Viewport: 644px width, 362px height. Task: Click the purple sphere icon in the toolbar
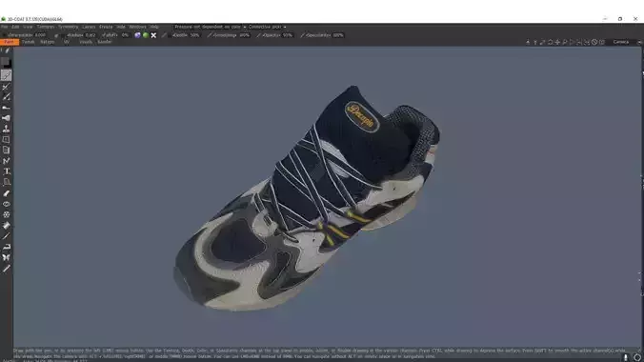pyautogui.click(x=137, y=35)
